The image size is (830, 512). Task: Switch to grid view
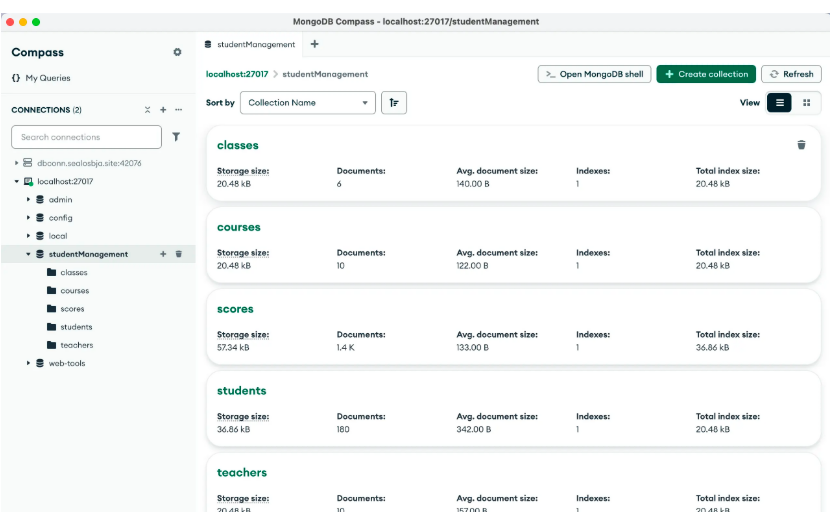(x=807, y=103)
